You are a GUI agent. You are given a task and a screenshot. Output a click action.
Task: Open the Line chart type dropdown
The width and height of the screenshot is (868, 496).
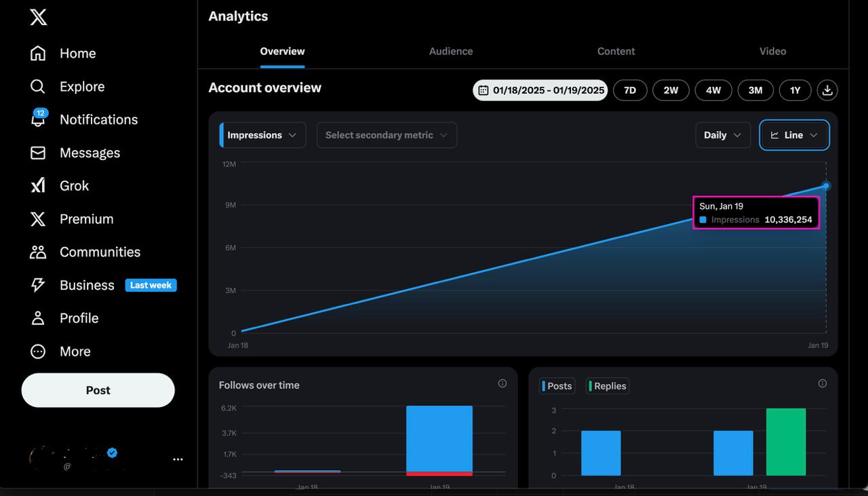794,135
